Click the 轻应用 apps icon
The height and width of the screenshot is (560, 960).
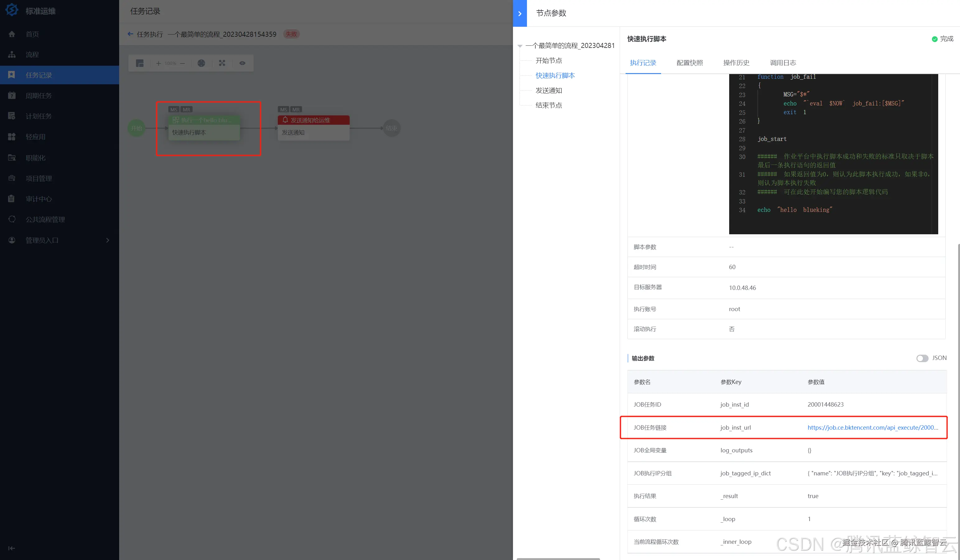tap(12, 137)
